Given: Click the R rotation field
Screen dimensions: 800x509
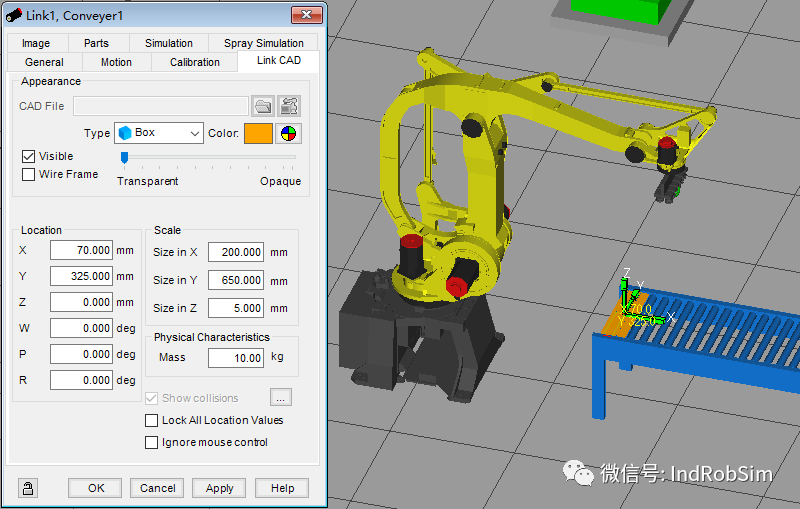Looking at the screenshot, I should 81,380.
